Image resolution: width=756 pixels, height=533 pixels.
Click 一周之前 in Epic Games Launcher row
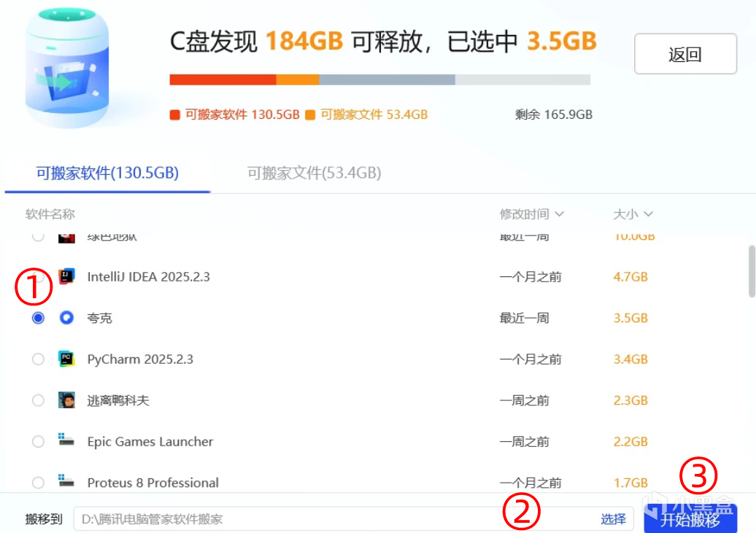click(524, 441)
